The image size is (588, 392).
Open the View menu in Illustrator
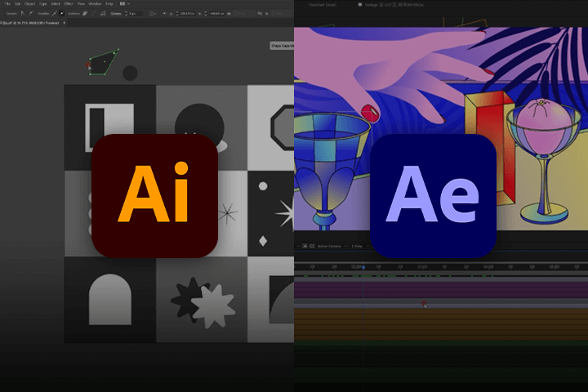click(81, 4)
